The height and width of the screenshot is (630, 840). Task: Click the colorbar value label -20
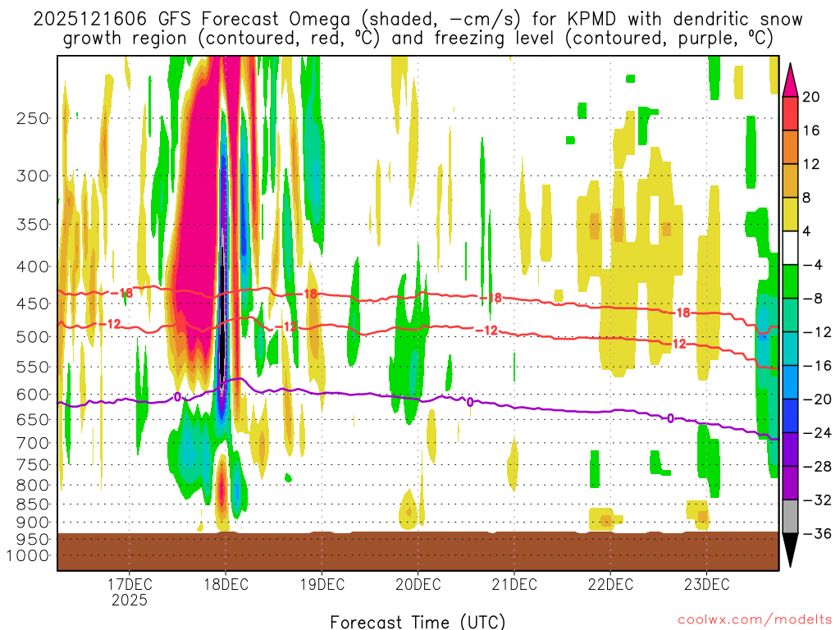pyautogui.click(x=817, y=399)
